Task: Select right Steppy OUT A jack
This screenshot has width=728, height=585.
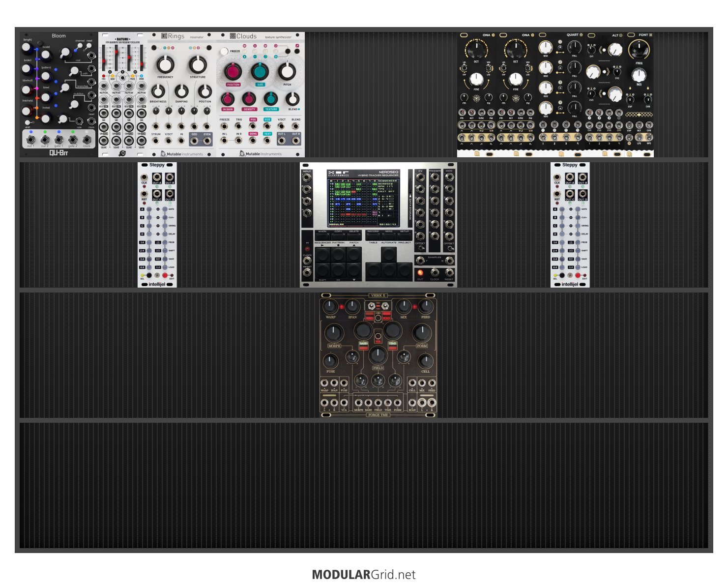Action: coord(570,177)
